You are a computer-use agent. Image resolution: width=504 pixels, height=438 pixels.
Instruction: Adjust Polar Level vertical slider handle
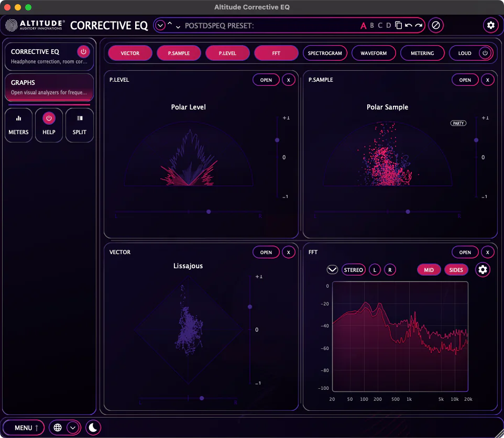(277, 140)
